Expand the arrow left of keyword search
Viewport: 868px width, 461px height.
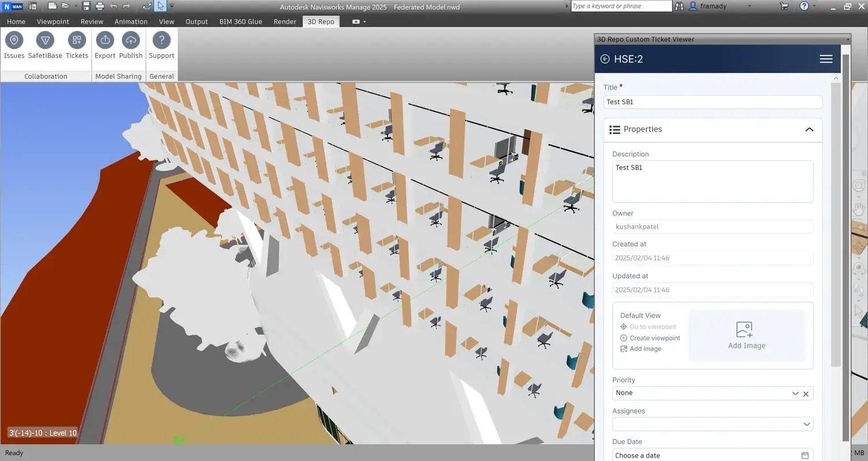pos(567,6)
